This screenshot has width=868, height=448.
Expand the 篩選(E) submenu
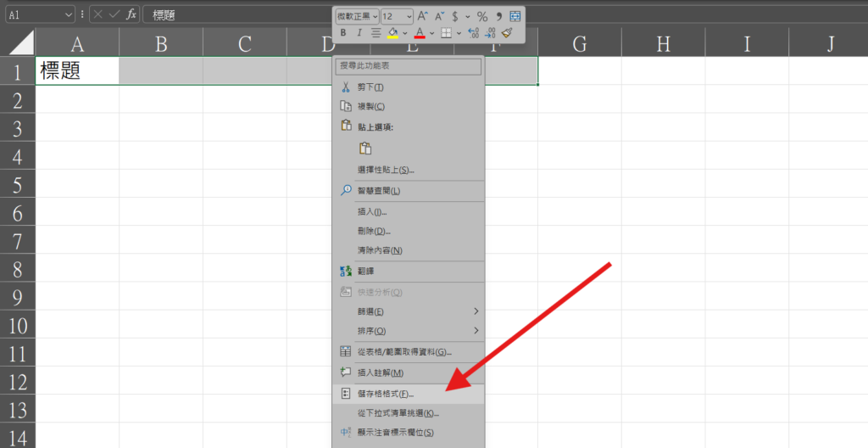pyautogui.click(x=476, y=311)
